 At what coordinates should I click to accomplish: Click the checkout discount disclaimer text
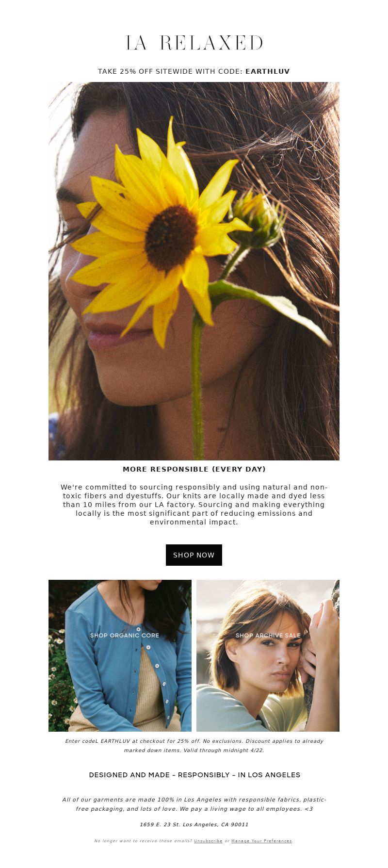(x=194, y=746)
